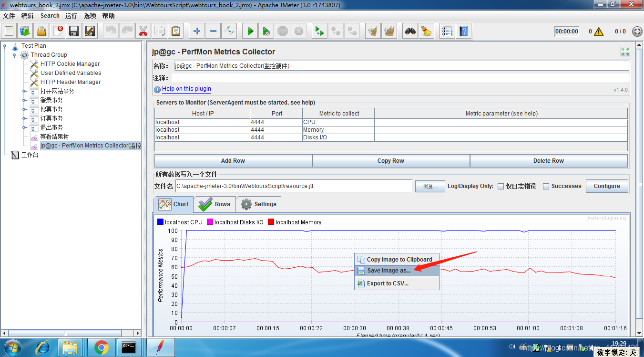Expand the 退出事务 node
Image resolution: width=644 pixels, height=357 pixels.
click(24, 127)
